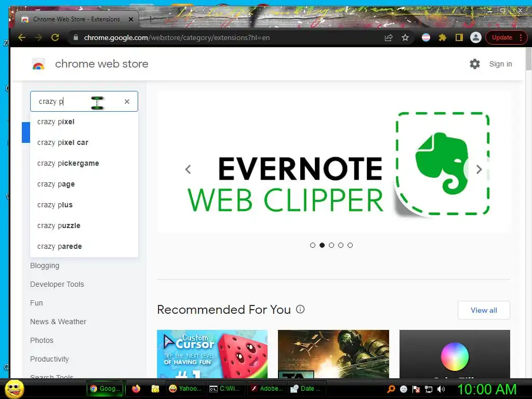Screen dimensions: 532x399
Task: Open the smiley face Start button
Action: (15, 389)
